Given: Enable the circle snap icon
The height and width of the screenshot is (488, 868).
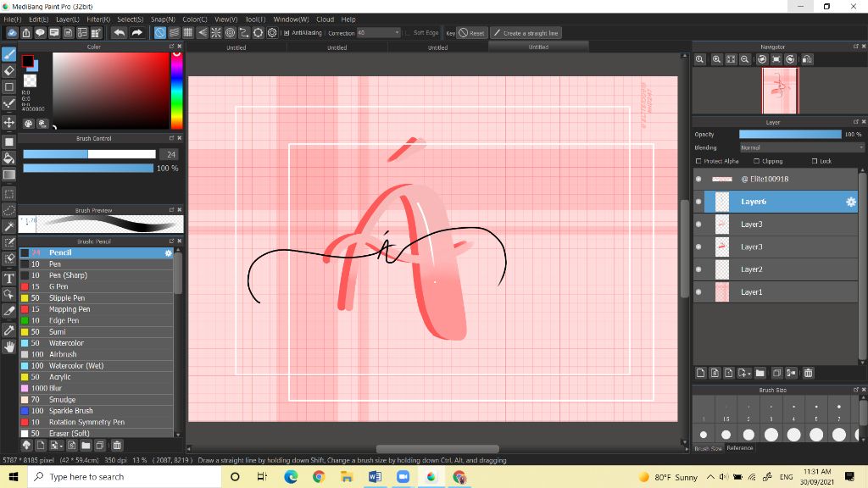Looking at the screenshot, I should click(x=231, y=33).
